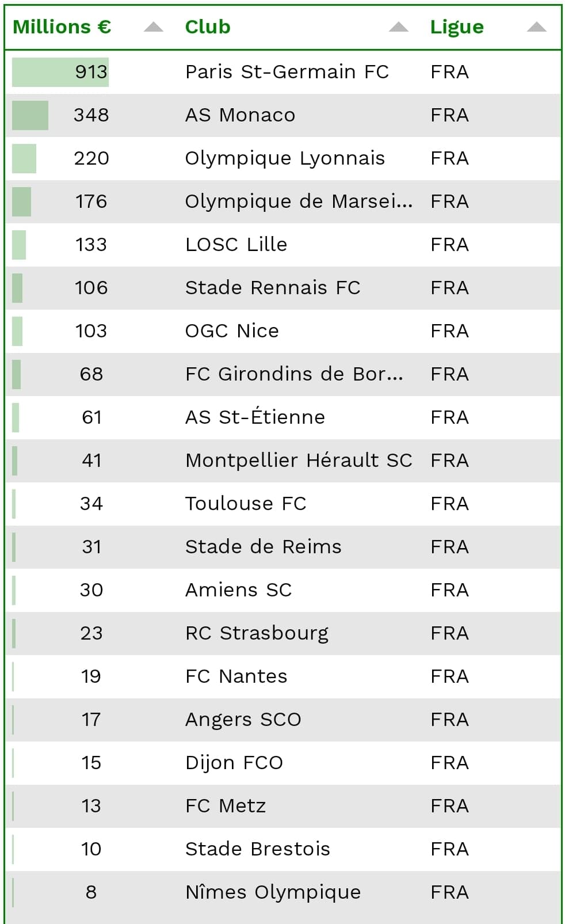The width and height of the screenshot is (565, 924).
Task: Select the LOSC Lille row
Action: (x=236, y=245)
